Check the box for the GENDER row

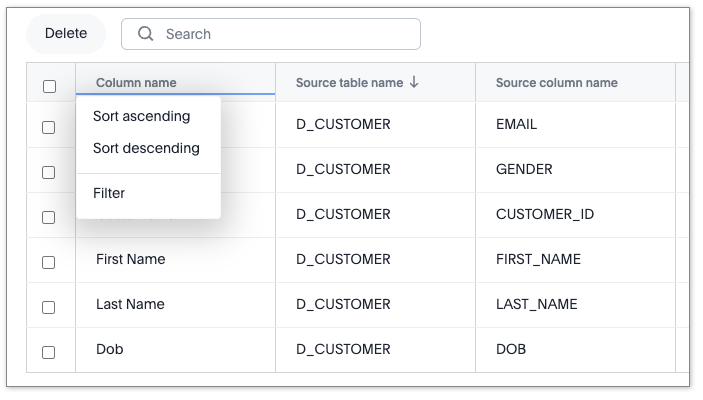coord(48,172)
